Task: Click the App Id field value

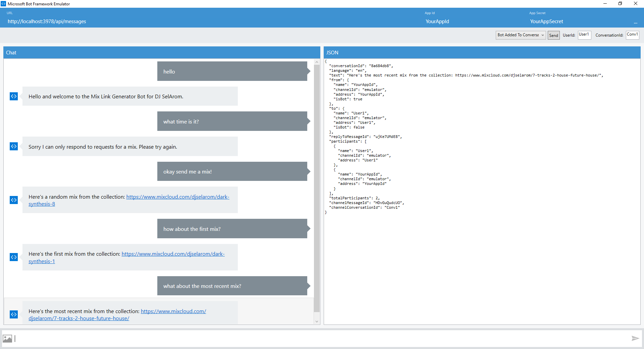Action: [x=437, y=21]
